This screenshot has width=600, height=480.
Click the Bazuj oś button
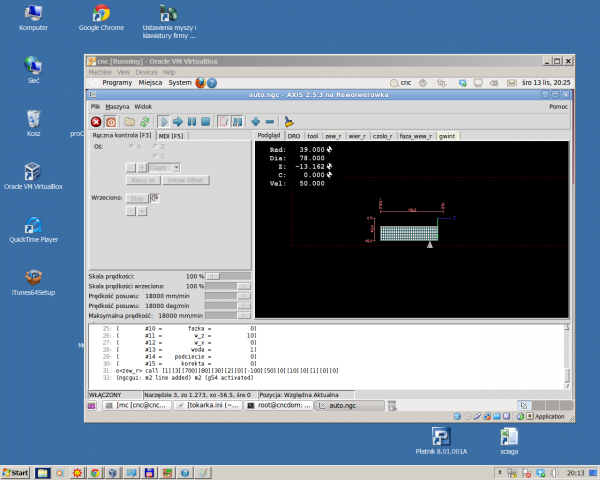143,180
